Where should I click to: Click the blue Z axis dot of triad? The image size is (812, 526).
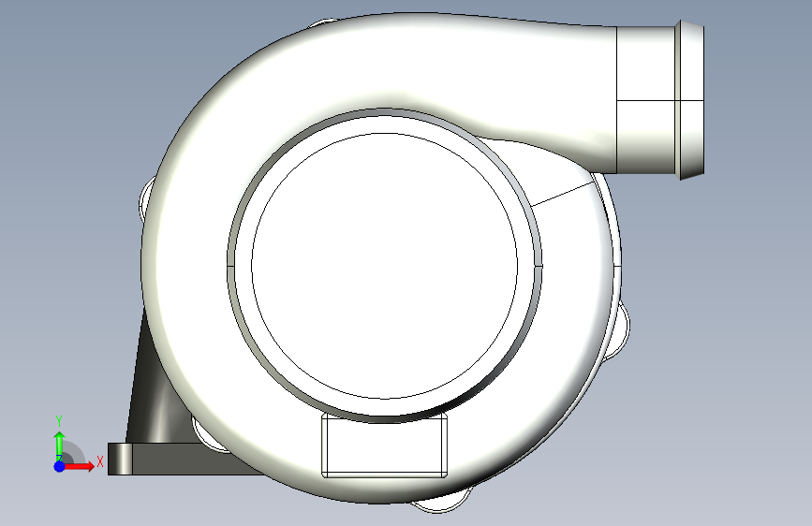coord(59,466)
